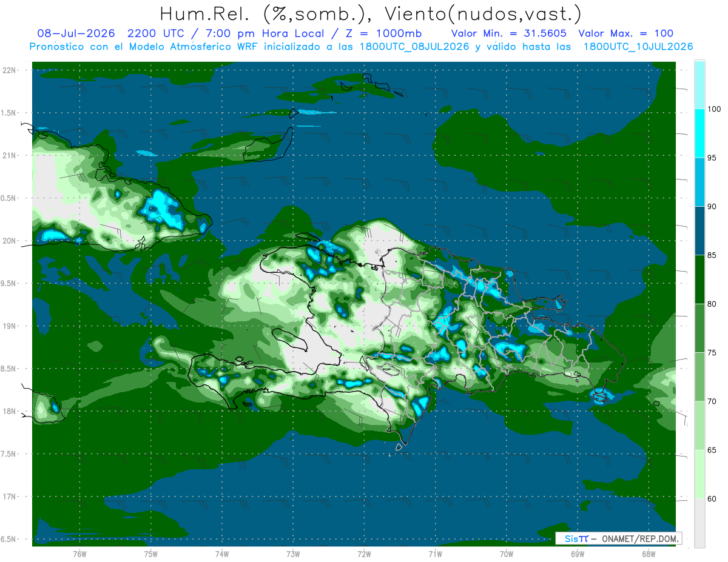
Task: Click the light blue 90–95 colorbar segment
Action: point(699,182)
